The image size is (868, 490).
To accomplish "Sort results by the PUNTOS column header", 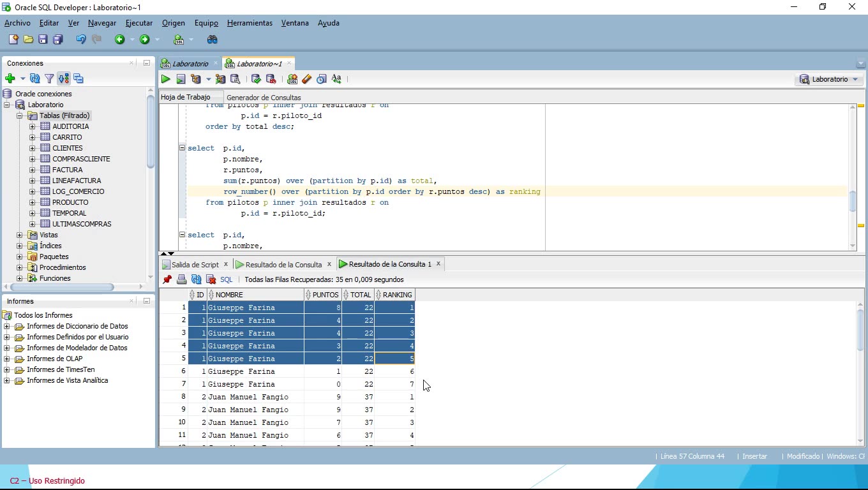I will pos(326,294).
